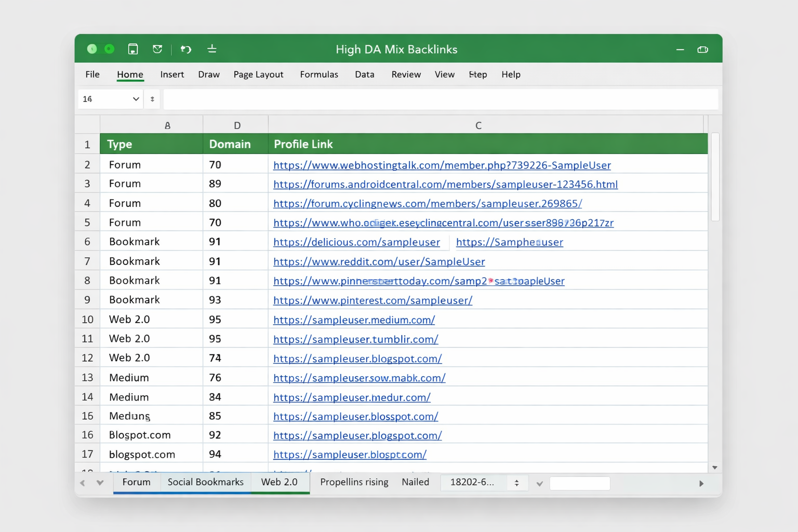Click the right scroll arrow near sheet tabs
The height and width of the screenshot is (532, 798).
701,483
